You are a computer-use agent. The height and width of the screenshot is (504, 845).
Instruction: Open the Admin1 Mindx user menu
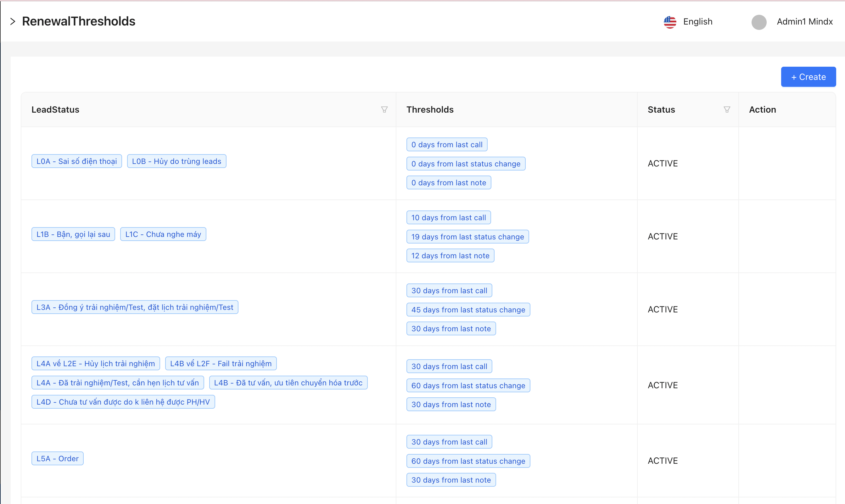tap(804, 22)
